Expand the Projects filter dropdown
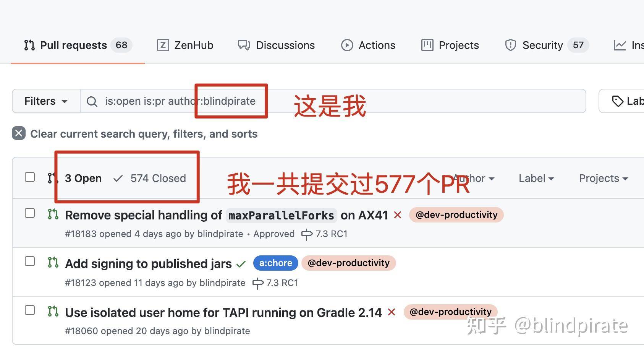The width and height of the screenshot is (644, 354). (x=604, y=178)
